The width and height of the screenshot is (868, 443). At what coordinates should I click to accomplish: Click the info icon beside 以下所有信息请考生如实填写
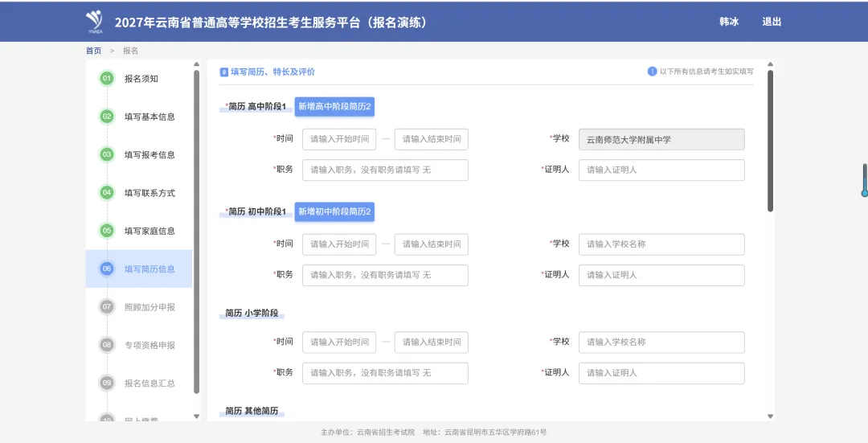point(652,72)
